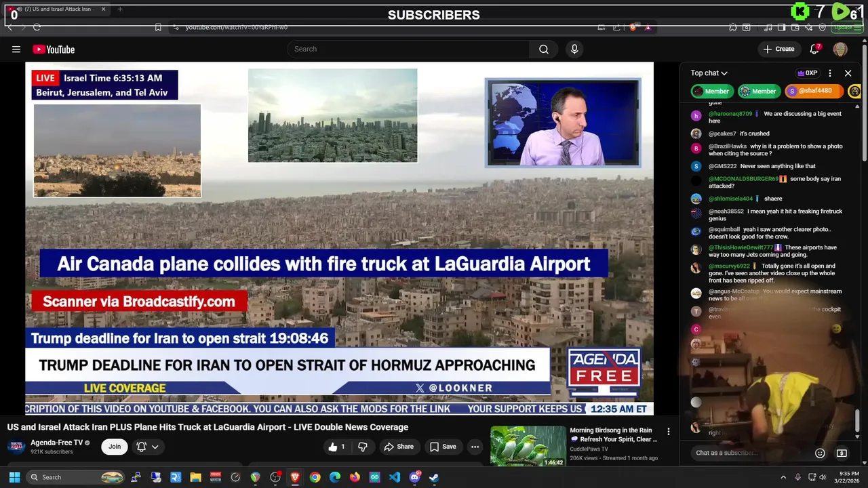868x488 pixels.
Task: Close the live chat panel
Action: pos(848,73)
